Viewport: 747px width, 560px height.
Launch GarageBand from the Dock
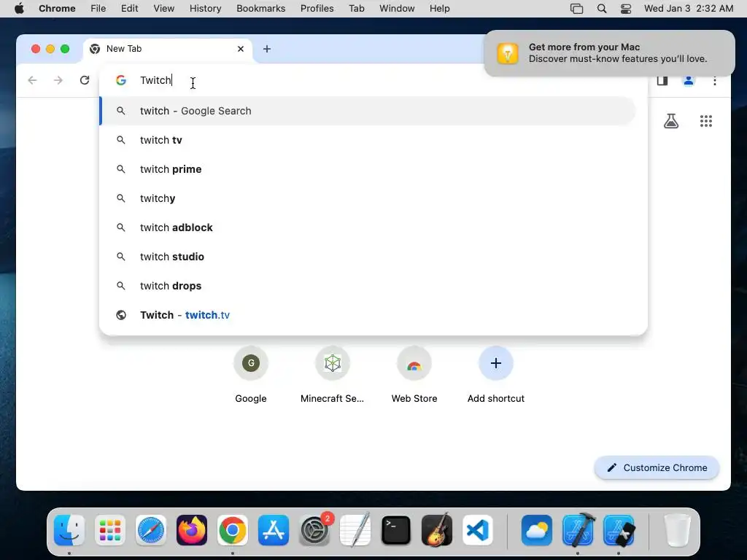point(437,530)
